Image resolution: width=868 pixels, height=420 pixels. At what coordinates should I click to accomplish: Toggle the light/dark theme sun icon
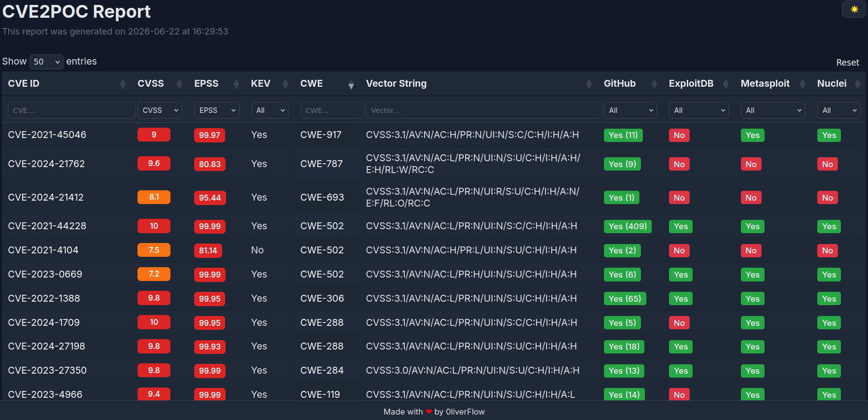pos(854,9)
